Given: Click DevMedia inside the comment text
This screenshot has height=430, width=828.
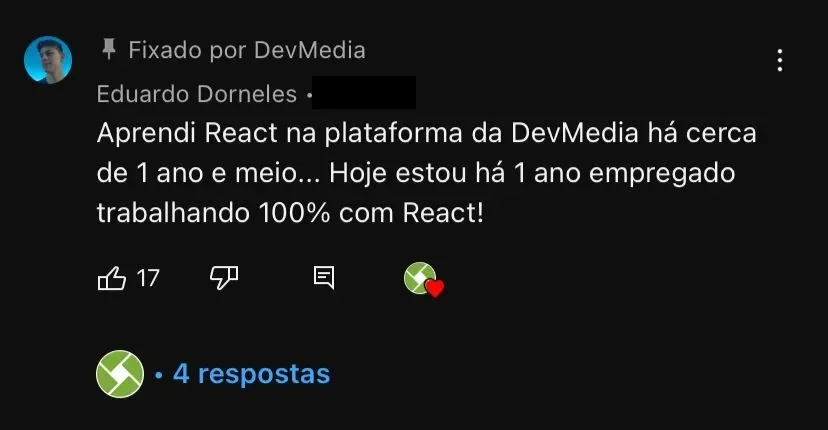Looking at the screenshot, I should tap(575, 133).
